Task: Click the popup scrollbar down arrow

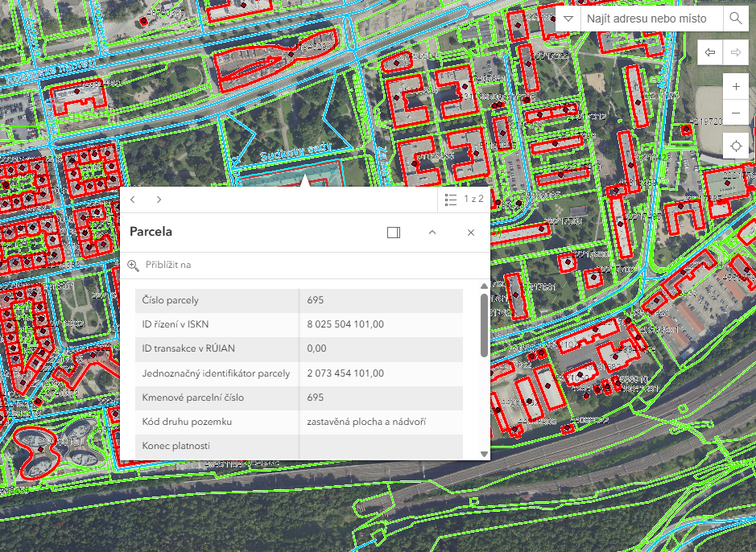Action: (484, 454)
